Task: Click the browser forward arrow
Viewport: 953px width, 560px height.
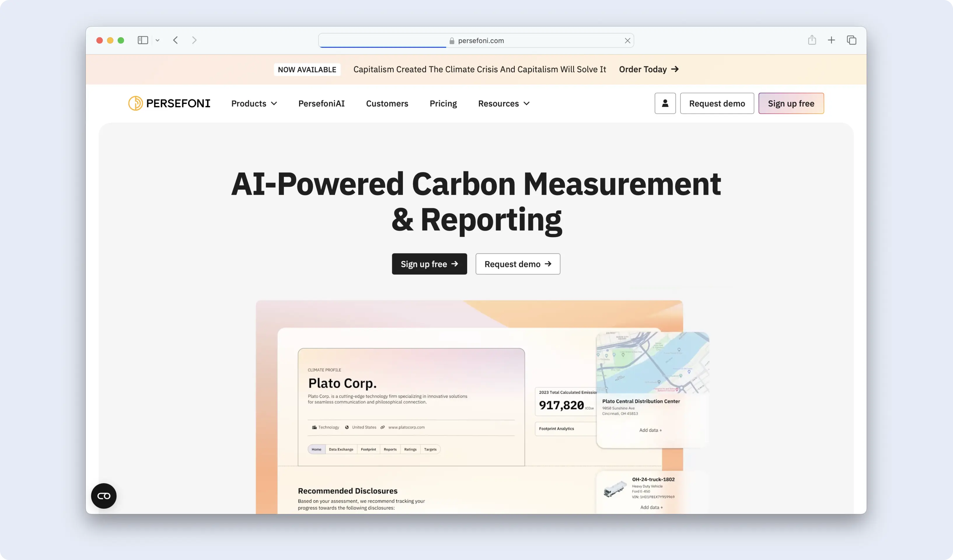Action: (x=194, y=40)
